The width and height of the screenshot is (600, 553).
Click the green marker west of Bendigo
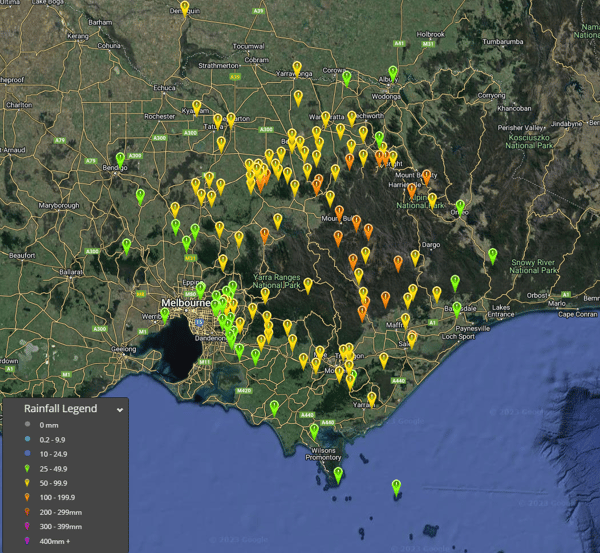pyautogui.click(x=121, y=159)
